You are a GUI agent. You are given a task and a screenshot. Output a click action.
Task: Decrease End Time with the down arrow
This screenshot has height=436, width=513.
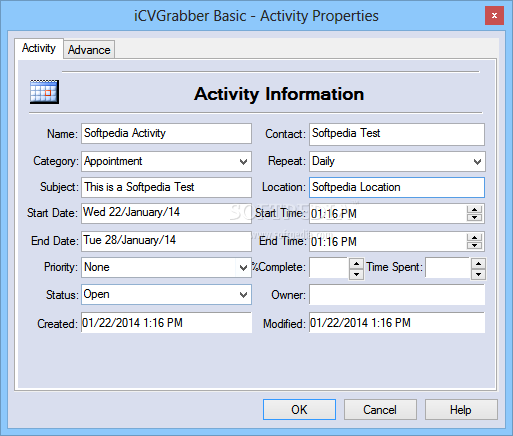tap(474, 245)
